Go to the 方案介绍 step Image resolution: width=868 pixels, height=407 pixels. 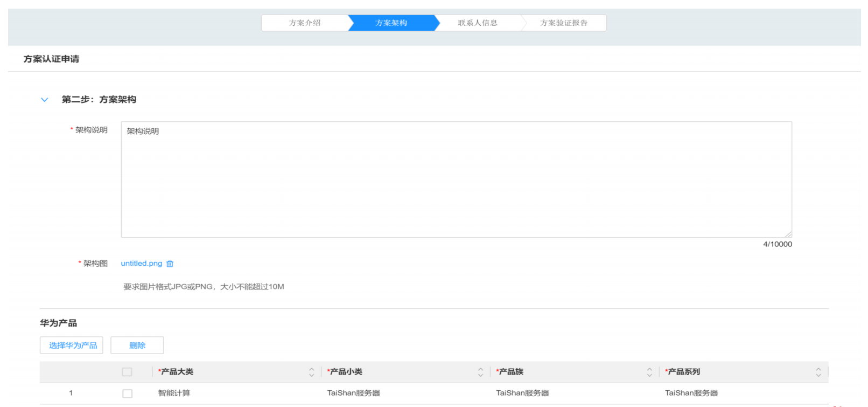point(305,23)
